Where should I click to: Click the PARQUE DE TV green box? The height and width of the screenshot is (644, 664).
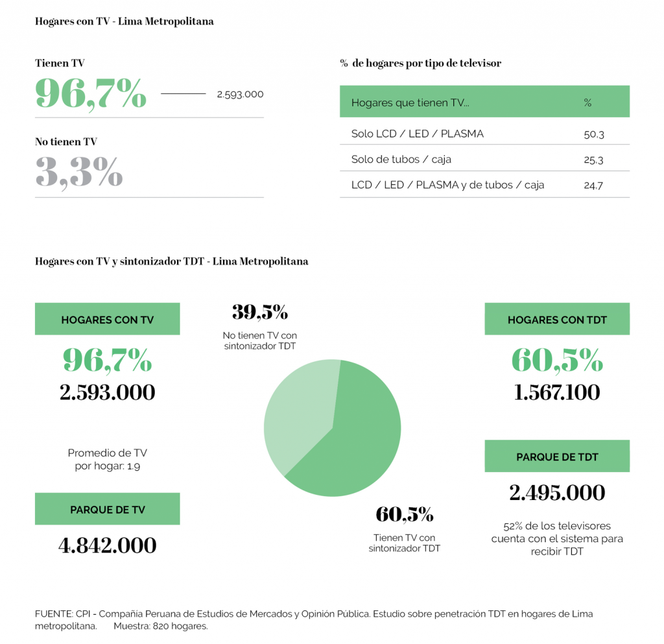[107, 509]
